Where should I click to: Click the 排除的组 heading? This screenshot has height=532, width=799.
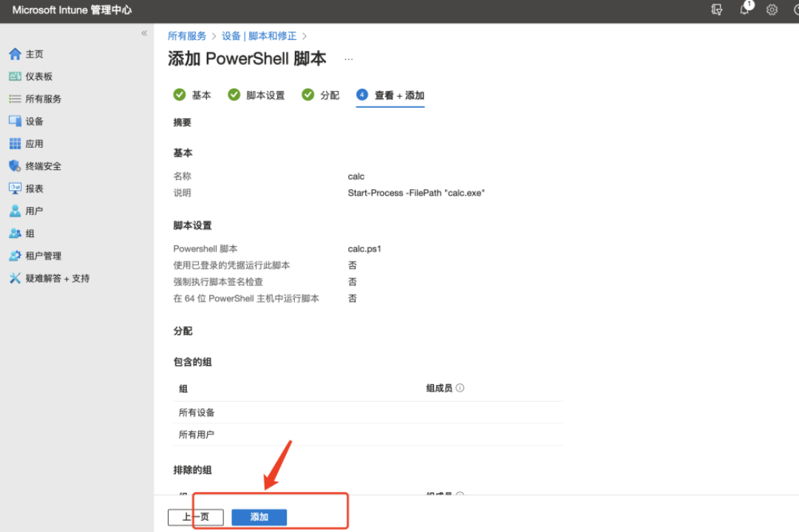pyautogui.click(x=193, y=470)
